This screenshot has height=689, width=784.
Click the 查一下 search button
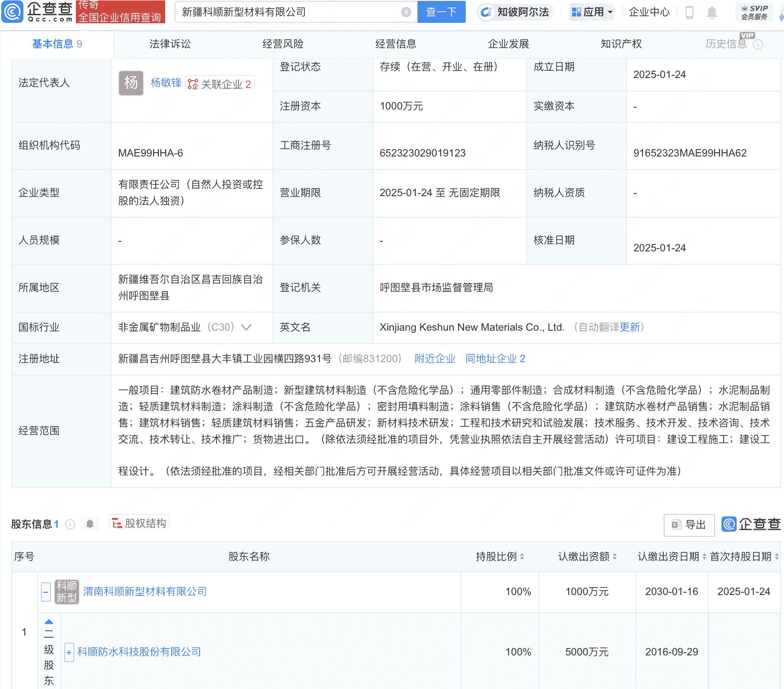[441, 12]
